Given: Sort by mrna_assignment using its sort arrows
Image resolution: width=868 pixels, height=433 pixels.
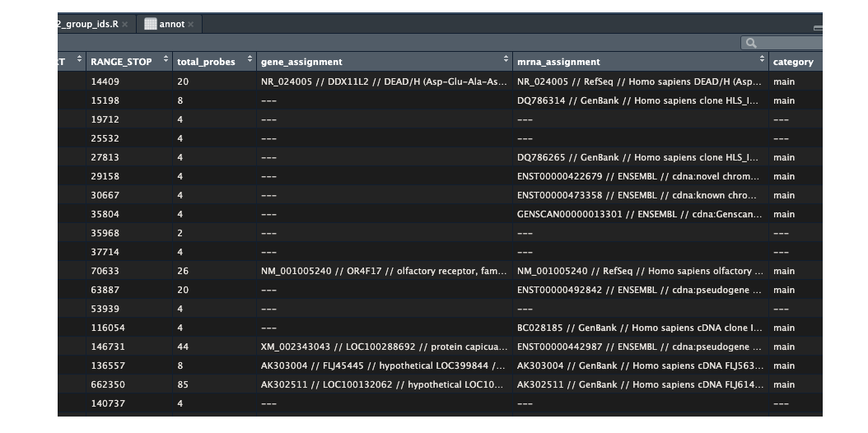Looking at the screenshot, I should click(x=763, y=59).
